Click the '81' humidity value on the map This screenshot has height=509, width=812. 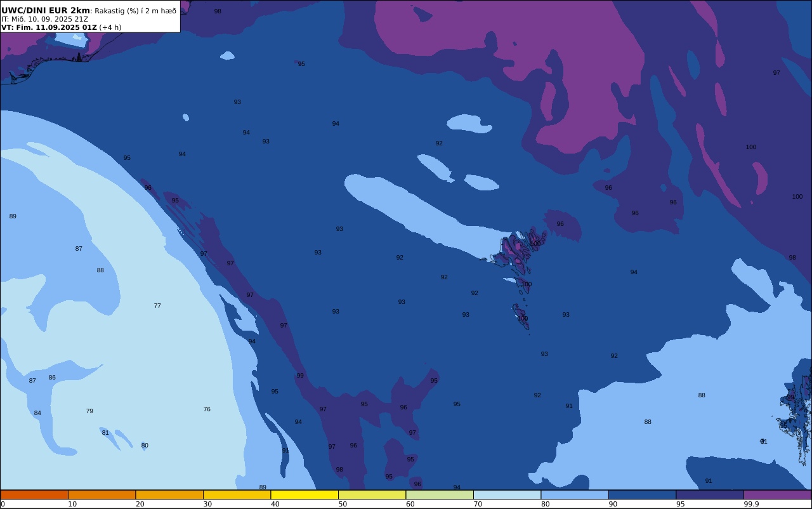[105, 433]
